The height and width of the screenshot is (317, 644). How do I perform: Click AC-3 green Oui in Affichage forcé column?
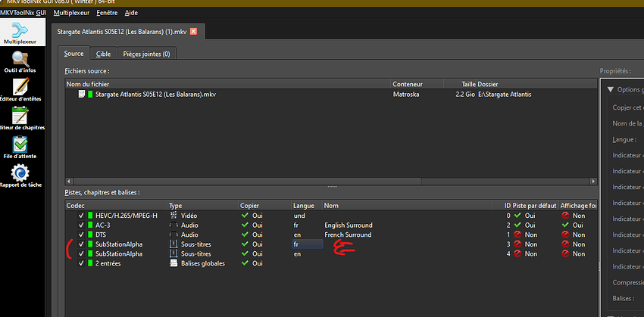[x=565, y=225]
